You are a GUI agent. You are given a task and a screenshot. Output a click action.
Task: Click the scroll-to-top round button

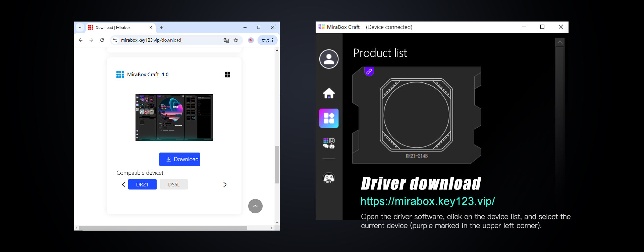coord(255,206)
